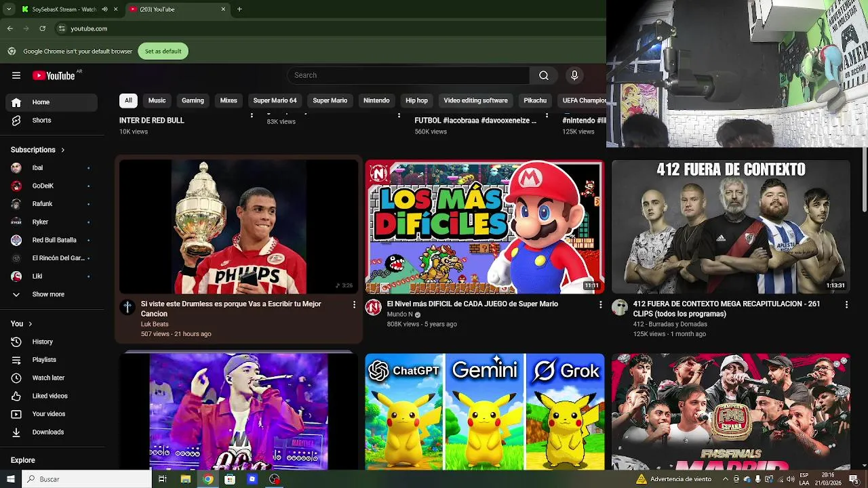Open 'El Nivel más DIFICIL' video title
The height and width of the screenshot is (488, 868).
tap(472, 304)
